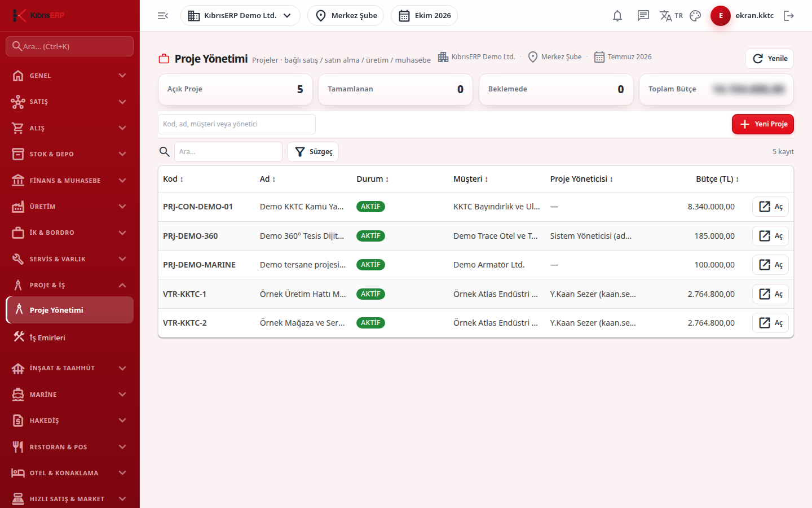Select the Merkez Şube branch chip

point(346,16)
